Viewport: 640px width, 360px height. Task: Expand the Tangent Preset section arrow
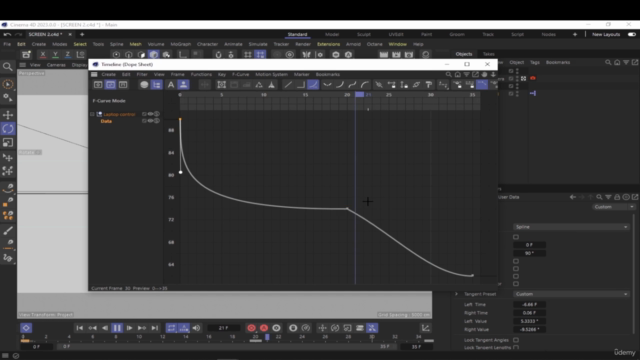pyautogui.click(x=457, y=294)
